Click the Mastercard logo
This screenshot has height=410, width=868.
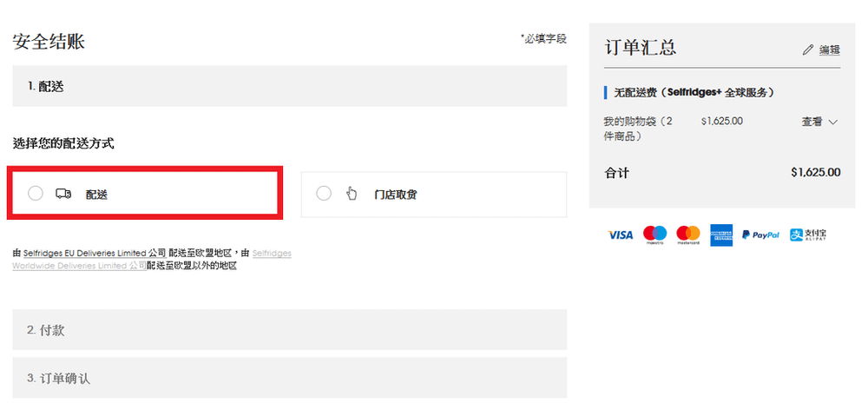coord(688,235)
